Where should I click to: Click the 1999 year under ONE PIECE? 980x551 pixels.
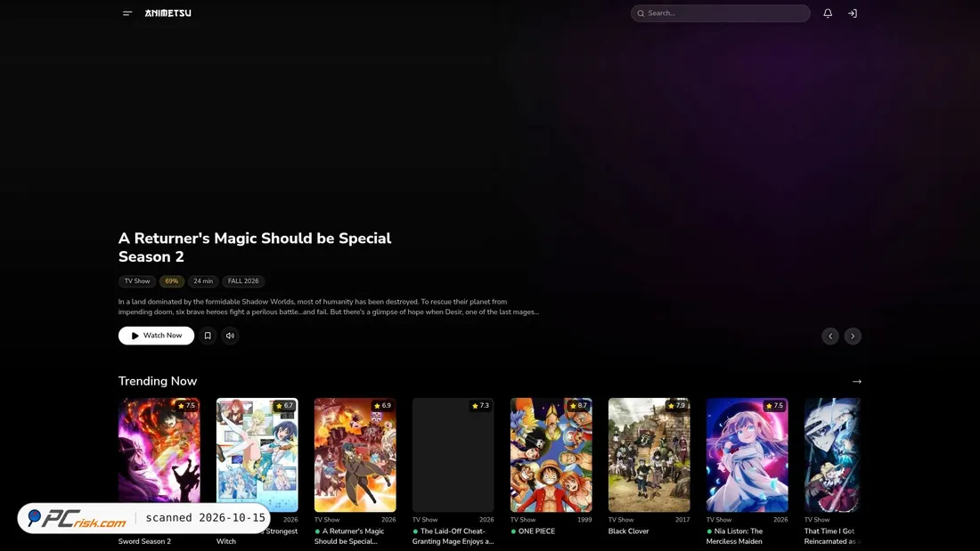click(x=584, y=520)
